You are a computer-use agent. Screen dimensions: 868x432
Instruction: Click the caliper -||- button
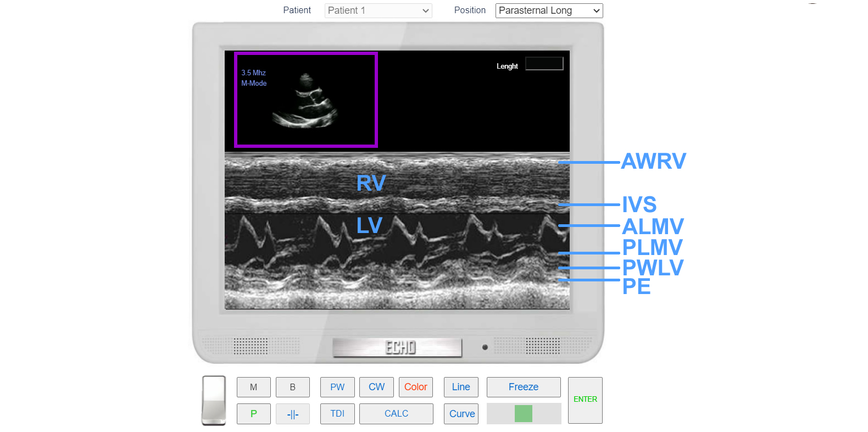(x=293, y=414)
